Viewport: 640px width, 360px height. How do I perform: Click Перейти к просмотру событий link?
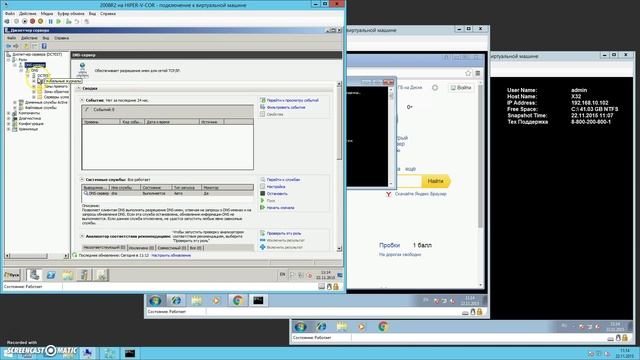pyautogui.click(x=293, y=100)
